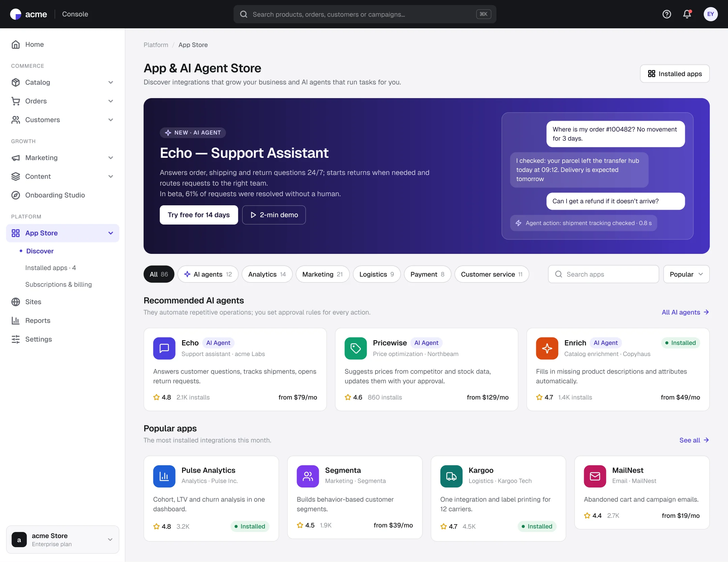
Task: Click the Onboarding Studio compass icon
Action: pyautogui.click(x=16, y=195)
